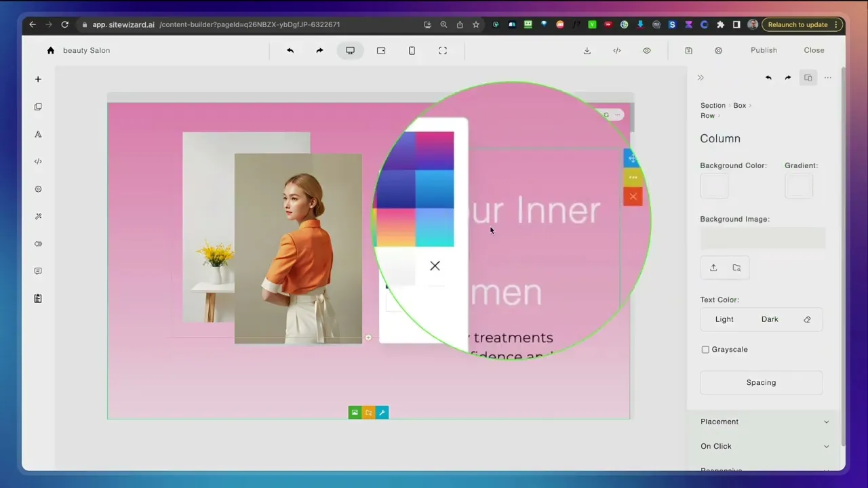Open page settings gear in top toolbar

point(719,50)
